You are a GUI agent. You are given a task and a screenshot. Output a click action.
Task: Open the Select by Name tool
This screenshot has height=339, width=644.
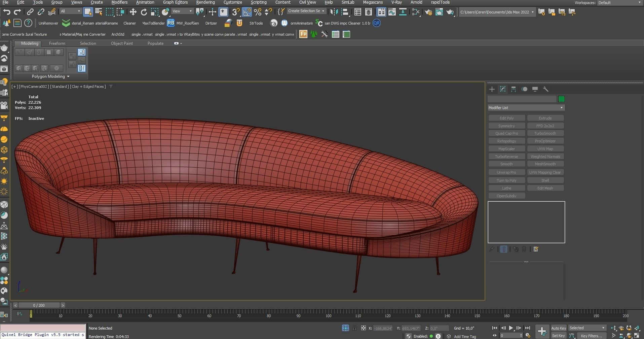(99, 12)
